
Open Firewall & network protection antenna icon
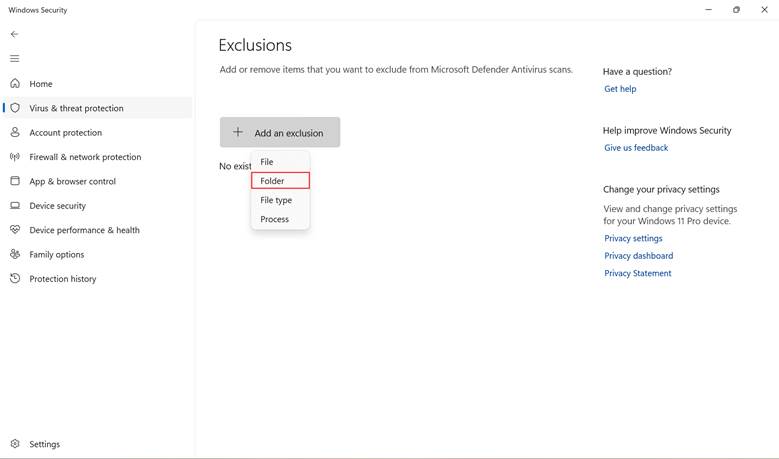click(15, 156)
